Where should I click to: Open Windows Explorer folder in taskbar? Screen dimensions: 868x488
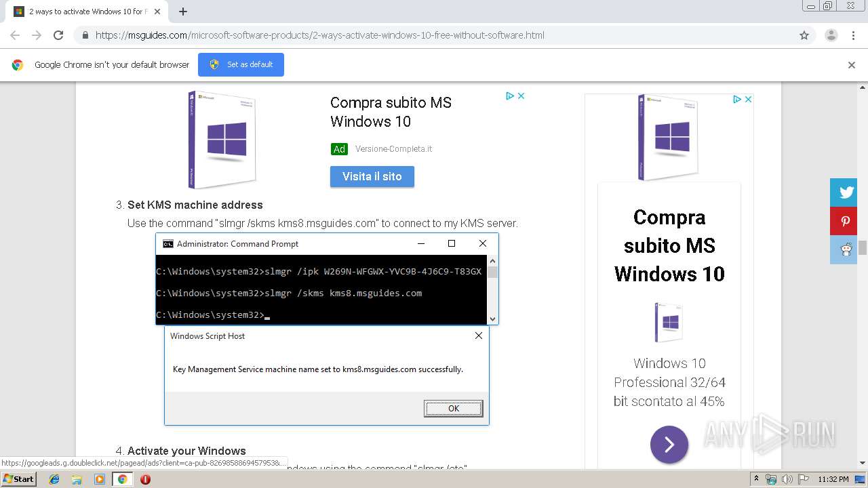coord(77,479)
